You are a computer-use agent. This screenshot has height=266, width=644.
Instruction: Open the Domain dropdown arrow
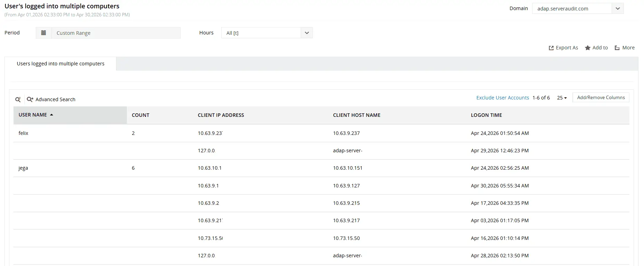point(618,8)
